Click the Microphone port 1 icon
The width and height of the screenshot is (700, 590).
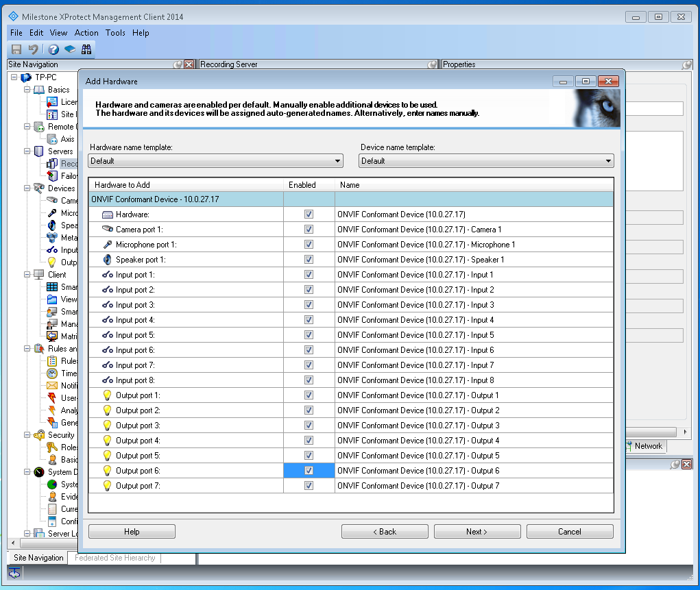(107, 245)
